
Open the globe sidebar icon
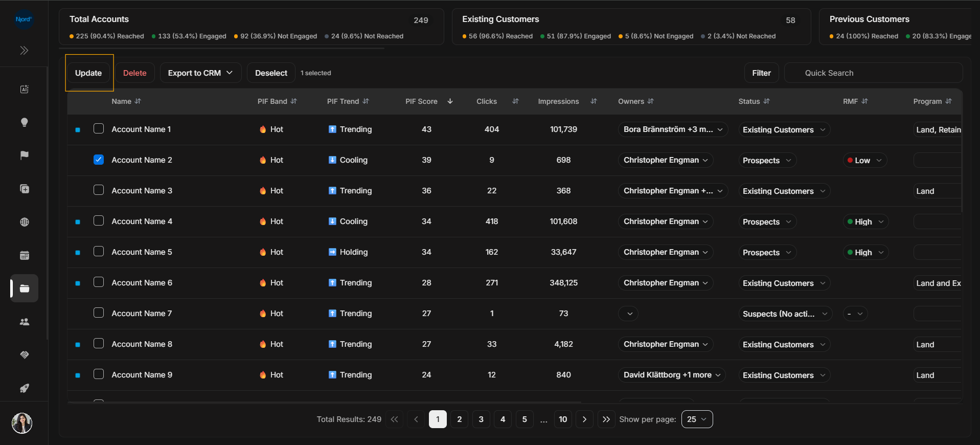[x=24, y=222]
